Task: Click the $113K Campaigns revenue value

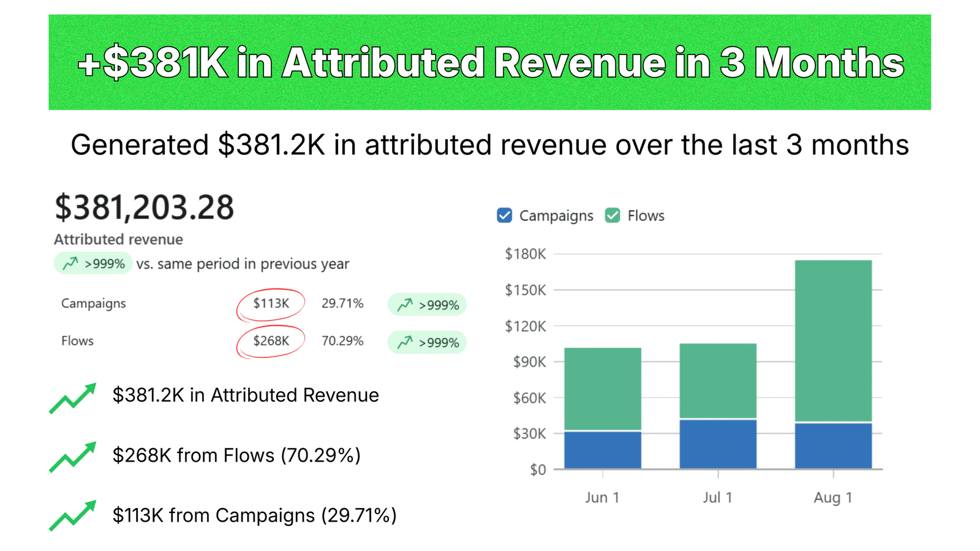Action: tap(271, 304)
